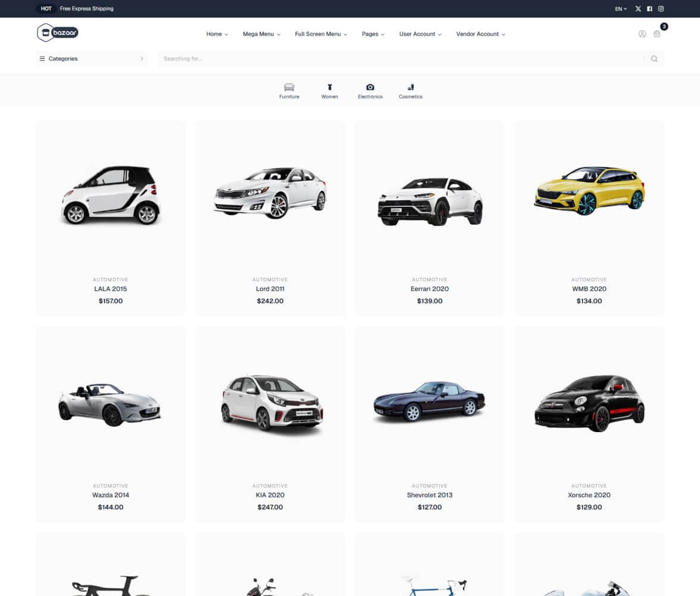This screenshot has width=700, height=596.
Task: Open the Furniture category icon
Action: [x=289, y=91]
